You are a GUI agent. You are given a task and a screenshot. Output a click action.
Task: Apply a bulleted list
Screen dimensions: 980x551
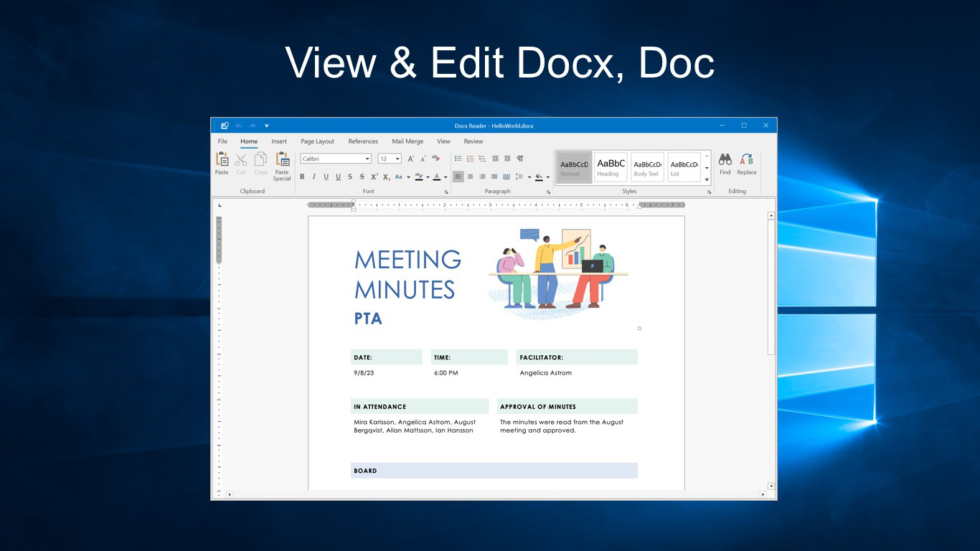pos(458,159)
